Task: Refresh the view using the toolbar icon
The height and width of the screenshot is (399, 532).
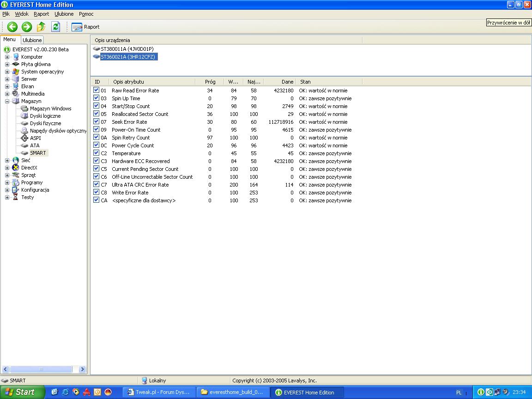Action: 55,27
